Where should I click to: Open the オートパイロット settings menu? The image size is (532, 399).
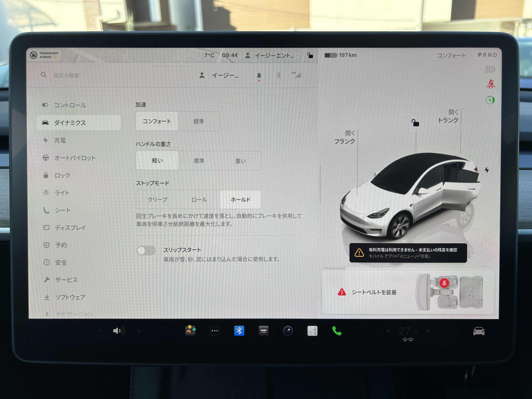click(75, 158)
